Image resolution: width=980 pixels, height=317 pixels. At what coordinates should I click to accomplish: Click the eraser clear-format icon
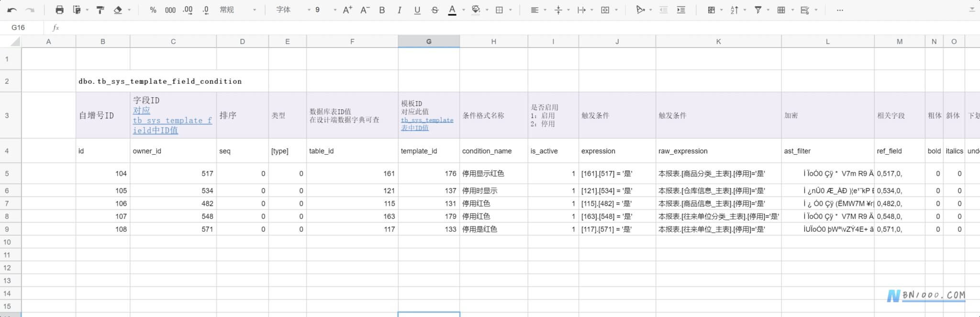118,10
